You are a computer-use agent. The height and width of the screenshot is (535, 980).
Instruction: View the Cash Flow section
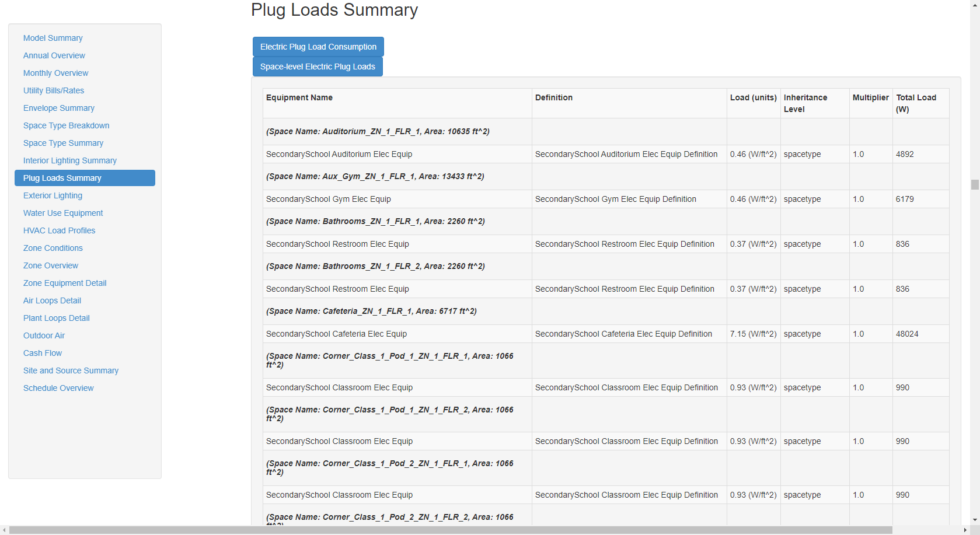pos(42,353)
